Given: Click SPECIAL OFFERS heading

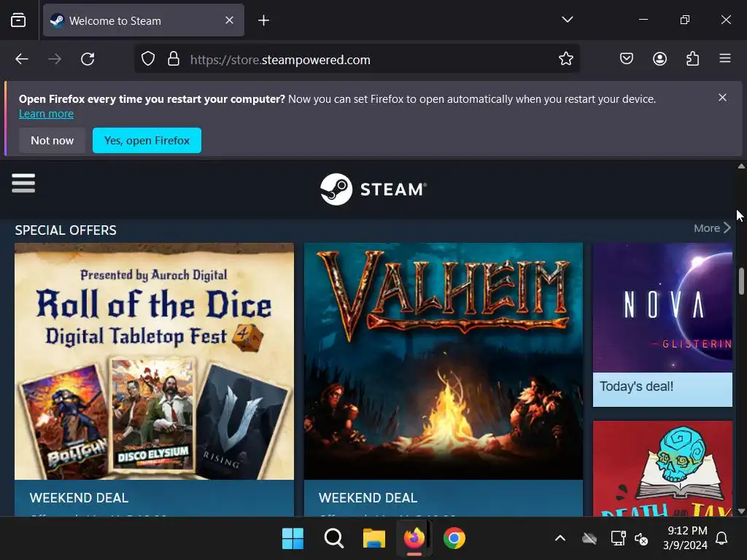Looking at the screenshot, I should click(66, 230).
